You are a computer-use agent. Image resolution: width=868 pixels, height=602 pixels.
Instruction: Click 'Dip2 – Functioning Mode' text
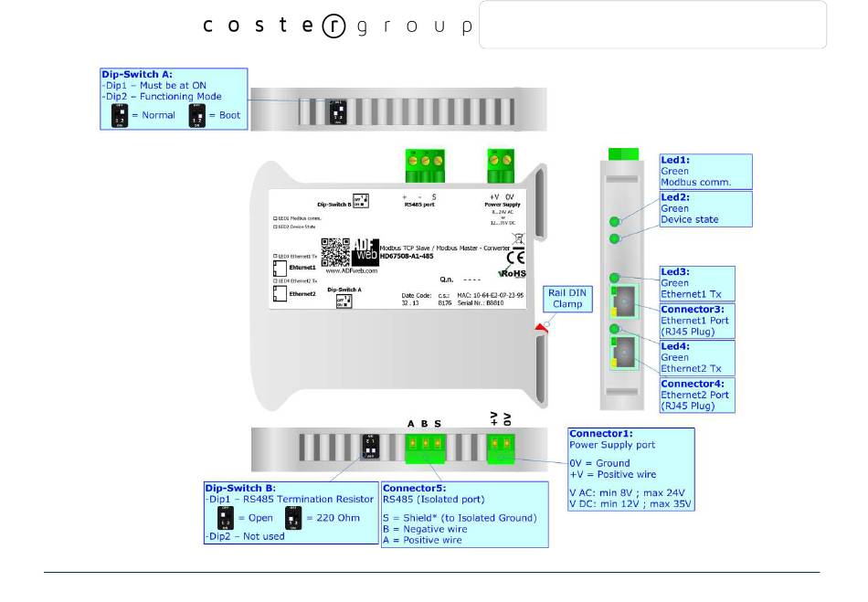click(162, 96)
